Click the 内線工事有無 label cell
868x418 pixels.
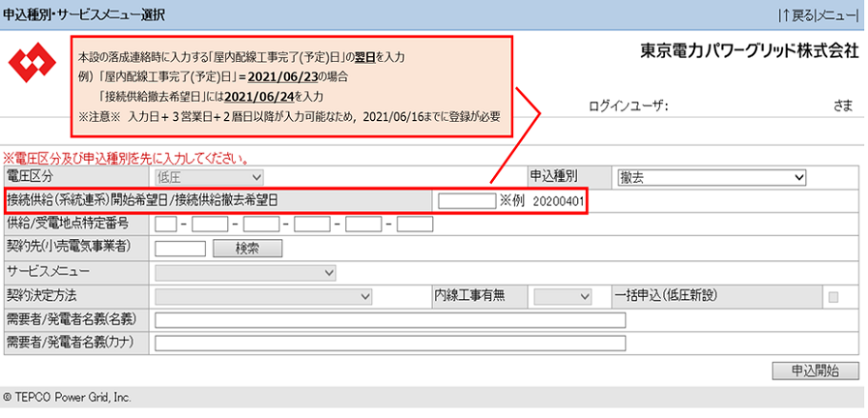[480, 297]
